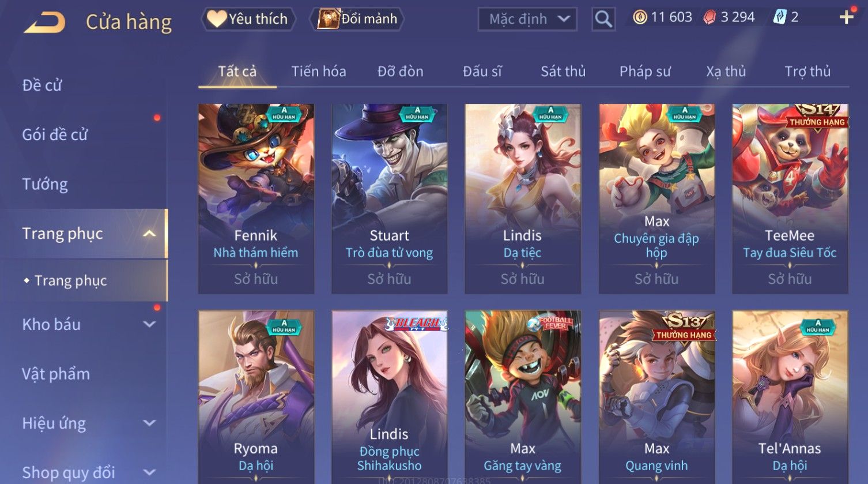Select Stuart Trò đùa tử vong skin

click(390, 198)
